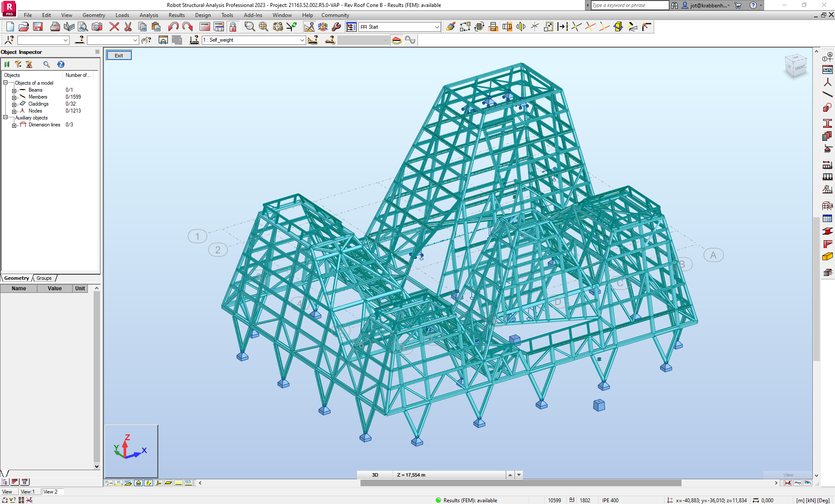
Task: Open the Start layout dropdown
Action: [x=437, y=27]
